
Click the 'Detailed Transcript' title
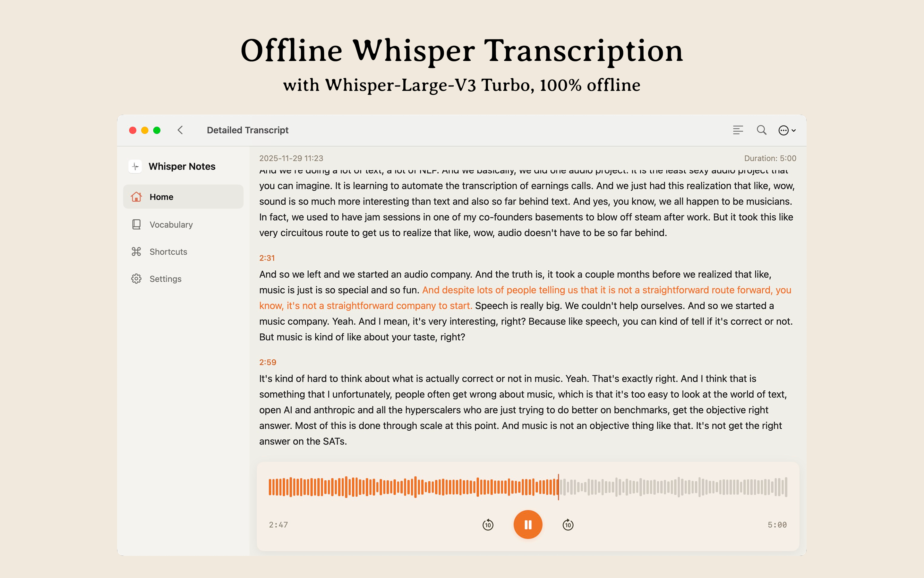pyautogui.click(x=247, y=130)
